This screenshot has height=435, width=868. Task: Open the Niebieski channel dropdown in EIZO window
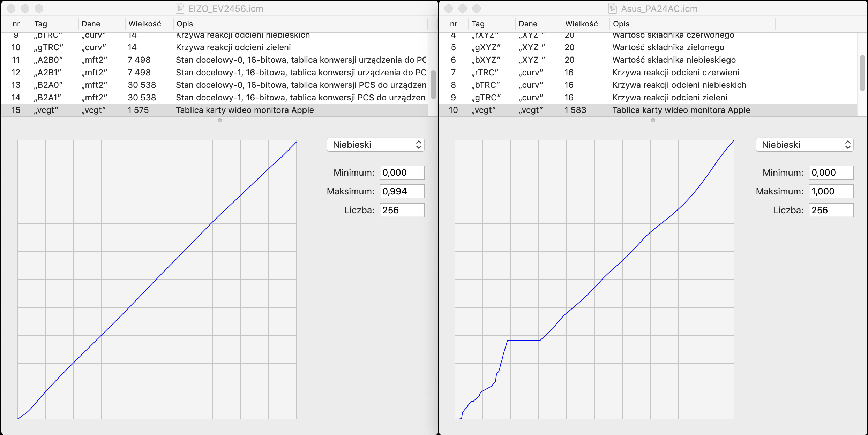[x=375, y=145]
